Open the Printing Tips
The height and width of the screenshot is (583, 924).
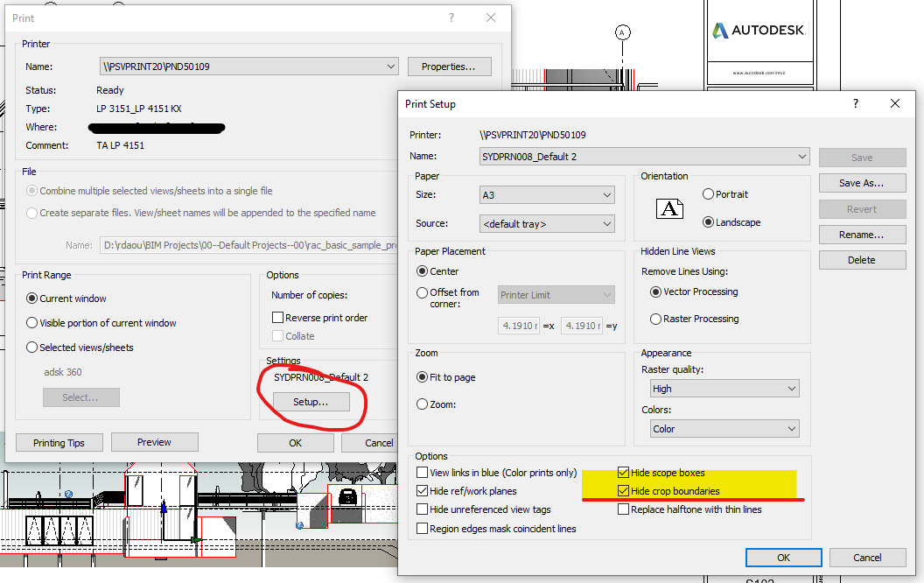tap(59, 442)
